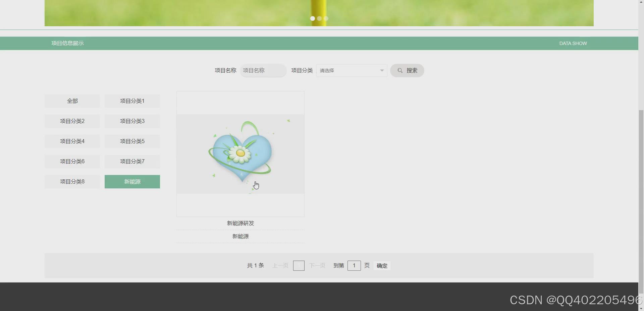Click the 确定 pagination confirm button
The image size is (644, 311).
(x=382, y=265)
